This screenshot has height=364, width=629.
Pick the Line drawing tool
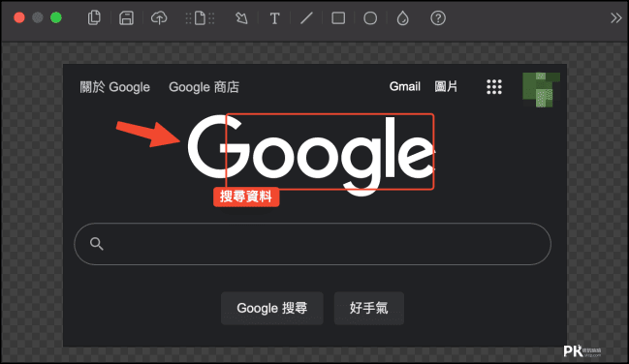point(306,18)
